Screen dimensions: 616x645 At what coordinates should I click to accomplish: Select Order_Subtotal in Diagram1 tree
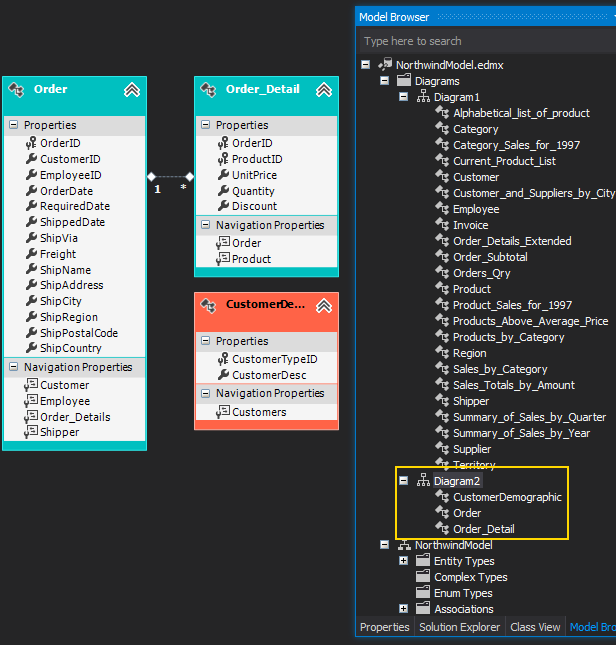[490, 257]
